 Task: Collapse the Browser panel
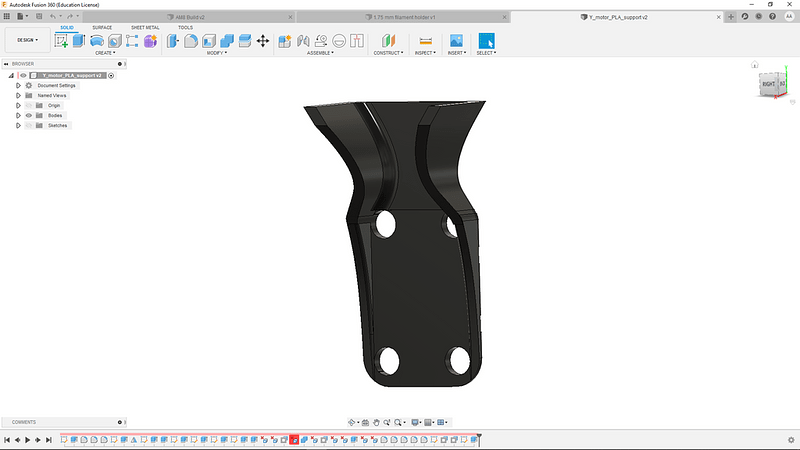click(6, 64)
